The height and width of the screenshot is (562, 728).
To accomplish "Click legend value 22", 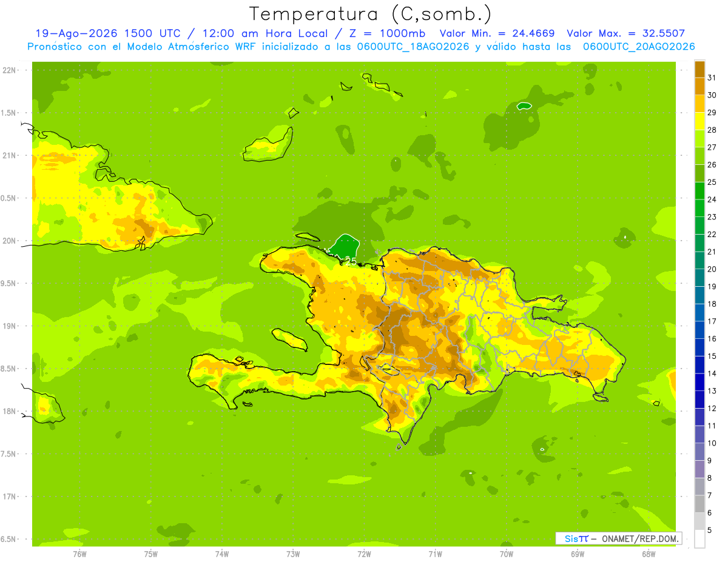I will pyautogui.click(x=712, y=235).
